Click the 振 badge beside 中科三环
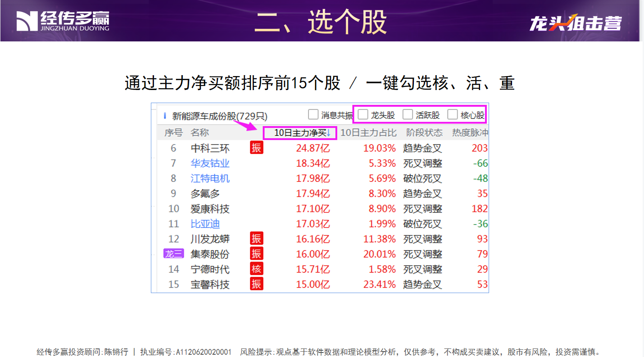Image resolution: width=644 pixels, height=357 pixels. click(x=256, y=148)
